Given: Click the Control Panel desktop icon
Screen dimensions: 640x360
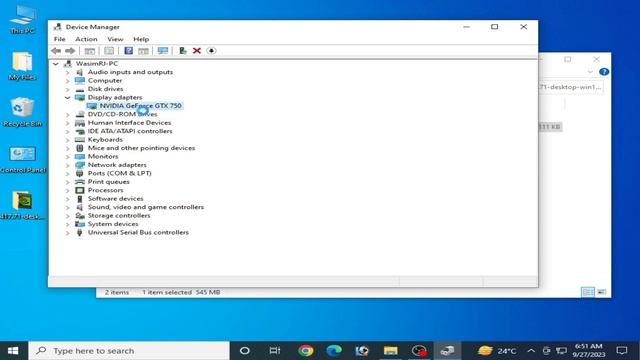Looking at the screenshot, I should (23, 159).
